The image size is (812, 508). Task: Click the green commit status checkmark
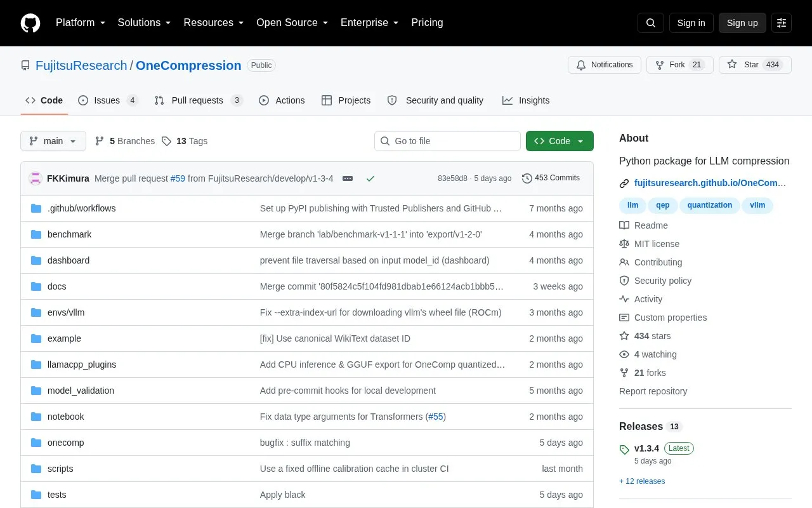pos(370,178)
